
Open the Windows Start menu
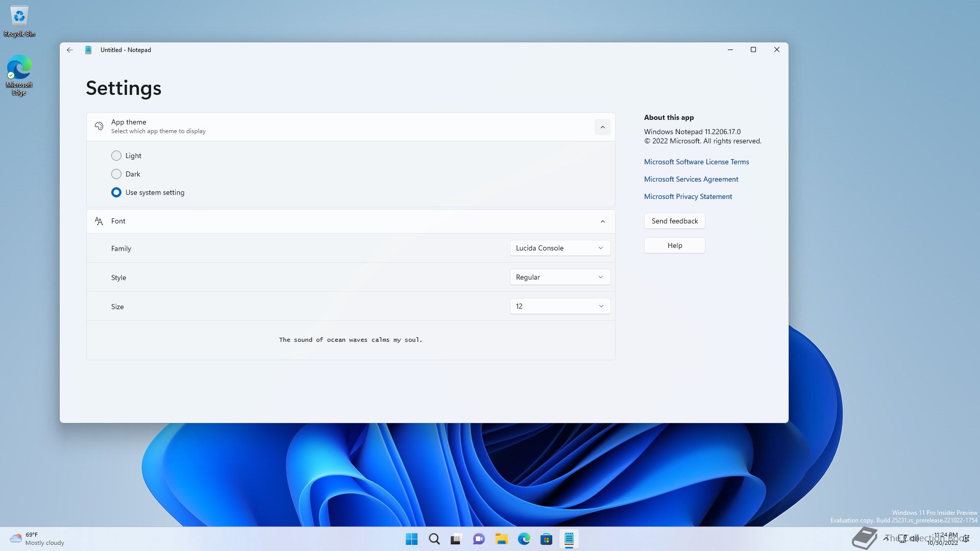[x=411, y=539]
